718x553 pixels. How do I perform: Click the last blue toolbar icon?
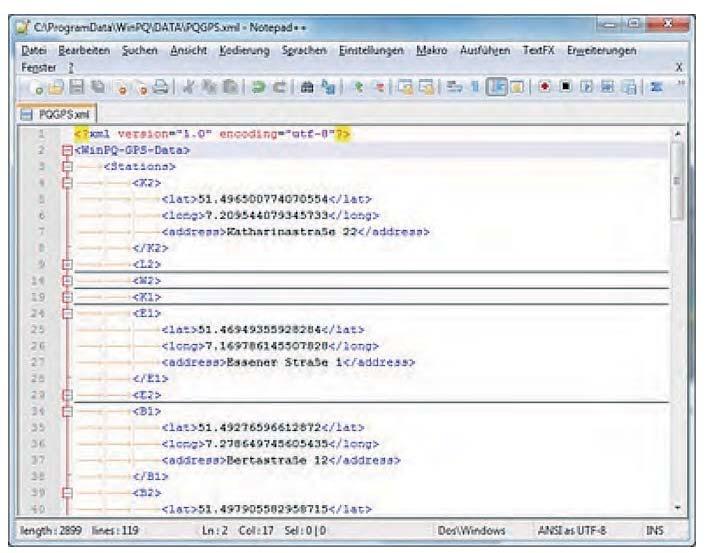(x=656, y=87)
